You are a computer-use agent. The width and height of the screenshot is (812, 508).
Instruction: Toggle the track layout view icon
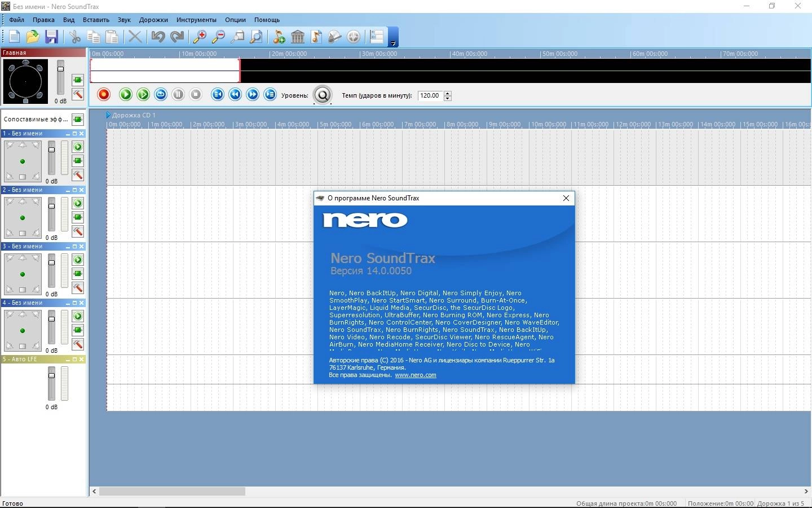point(377,37)
